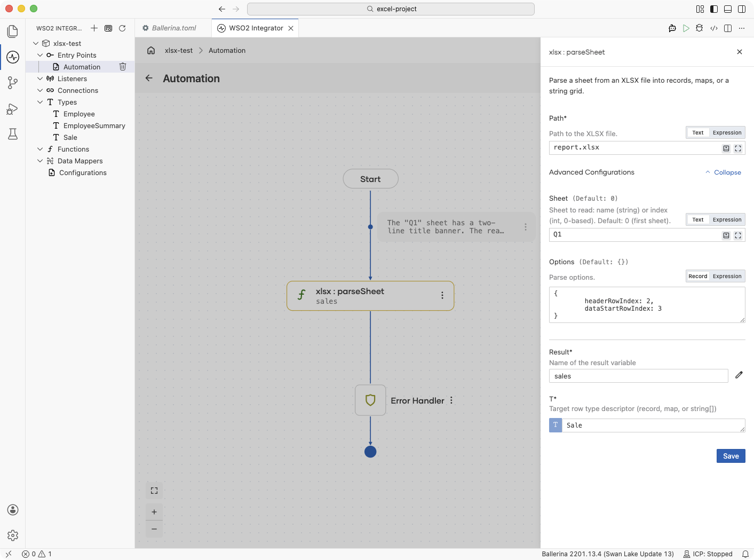Open the Accounts icon in activity bar
Viewport: 754px width, 560px height.
click(x=13, y=510)
